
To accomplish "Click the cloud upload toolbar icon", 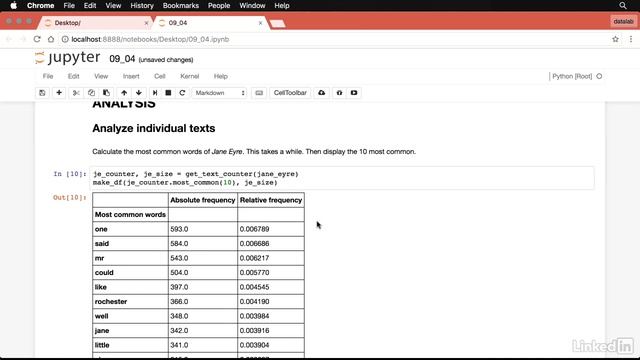I will click(x=322, y=93).
